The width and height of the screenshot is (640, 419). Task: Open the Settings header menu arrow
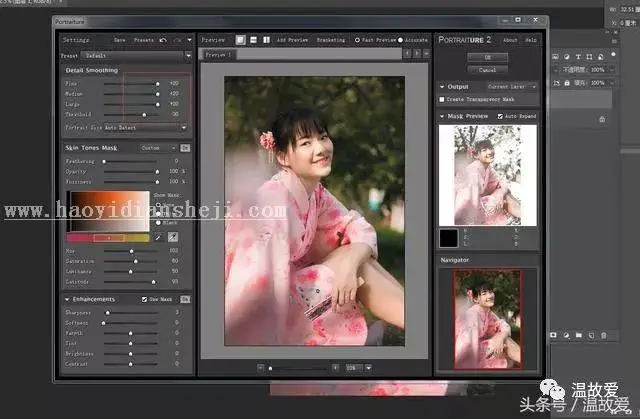189,40
